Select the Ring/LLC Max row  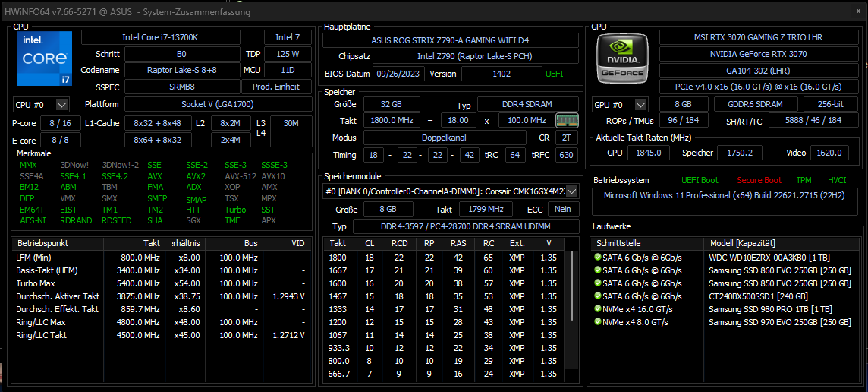click(x=161, y=322)
